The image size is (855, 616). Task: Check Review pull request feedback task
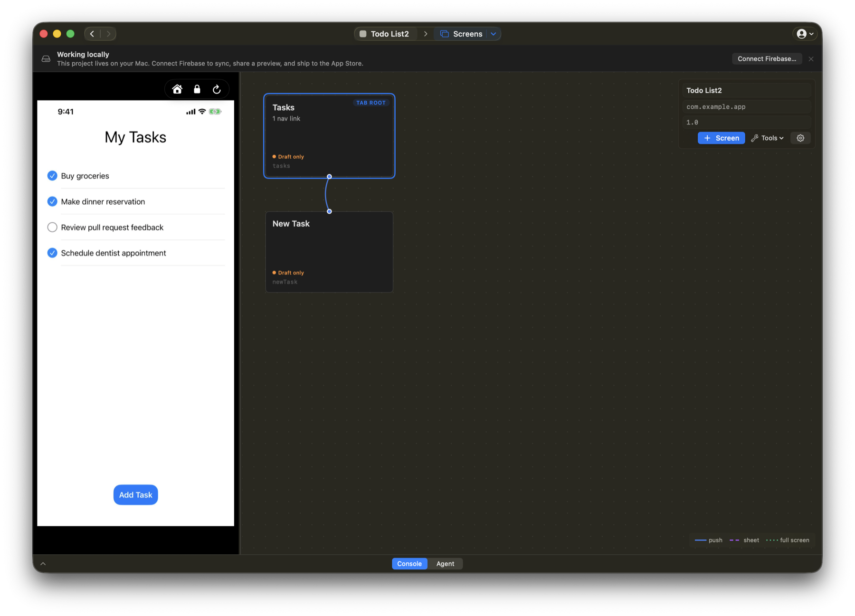tap(52, 227)
